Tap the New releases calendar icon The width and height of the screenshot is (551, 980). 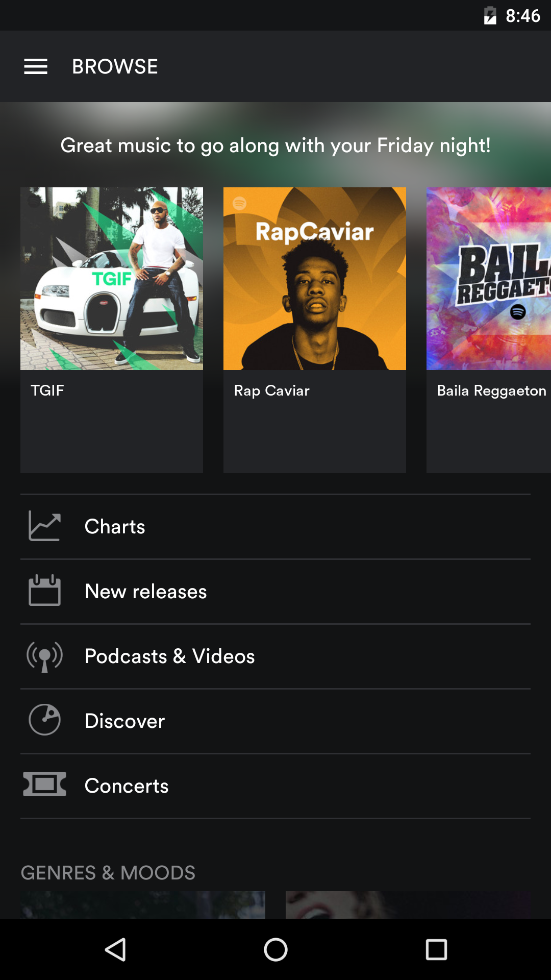[x=45, y=591]
